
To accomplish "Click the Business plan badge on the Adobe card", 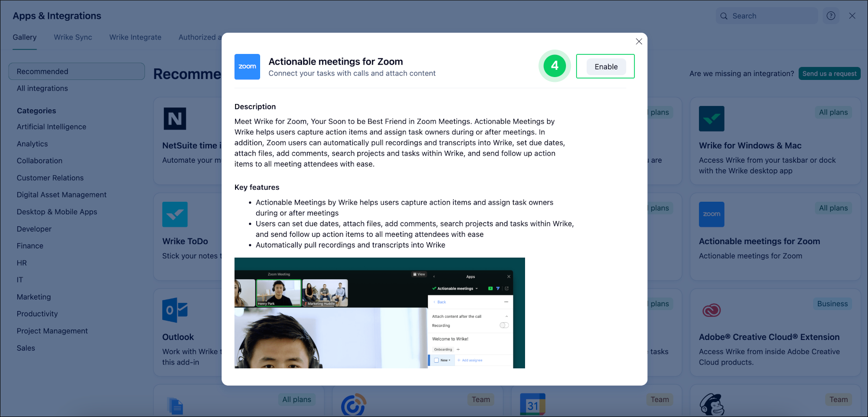I will click(x=832, y=304).
